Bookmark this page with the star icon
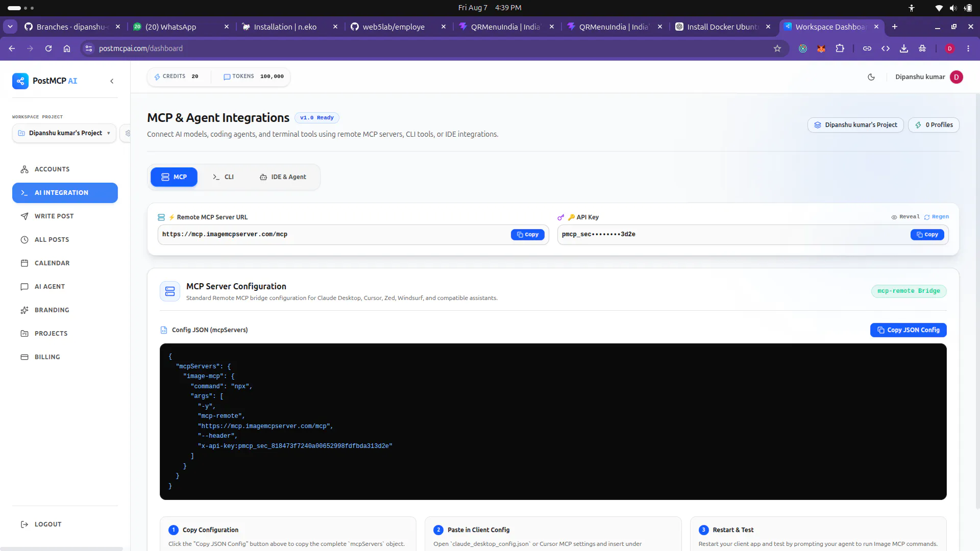 tap(777, 48)
